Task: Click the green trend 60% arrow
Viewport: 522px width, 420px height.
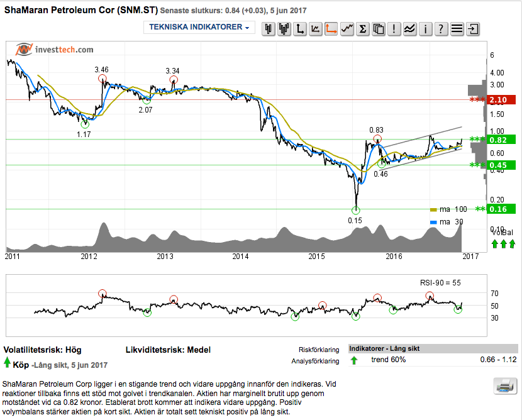Action: click(x=354, y=360)
